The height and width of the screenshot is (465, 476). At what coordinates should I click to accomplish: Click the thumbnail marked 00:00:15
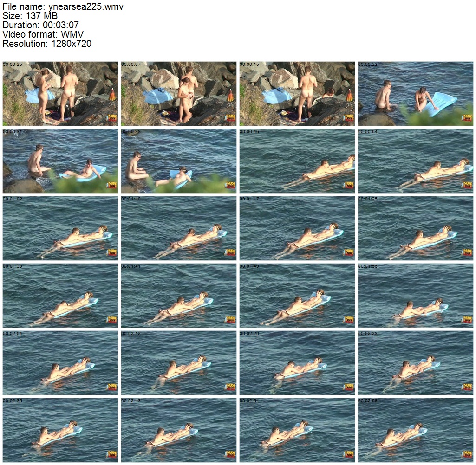tap(297, 94)
